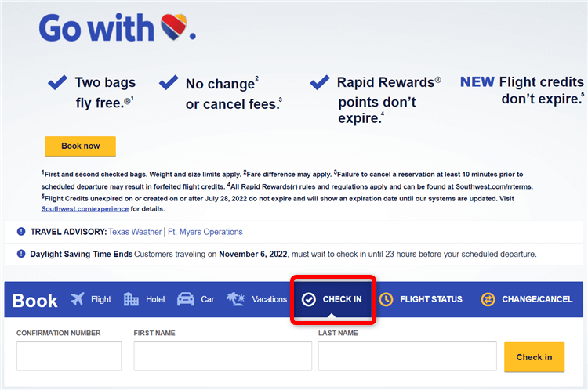Focus the Confirmation Number field
The image size is (588, 390).
coord(69,356)
